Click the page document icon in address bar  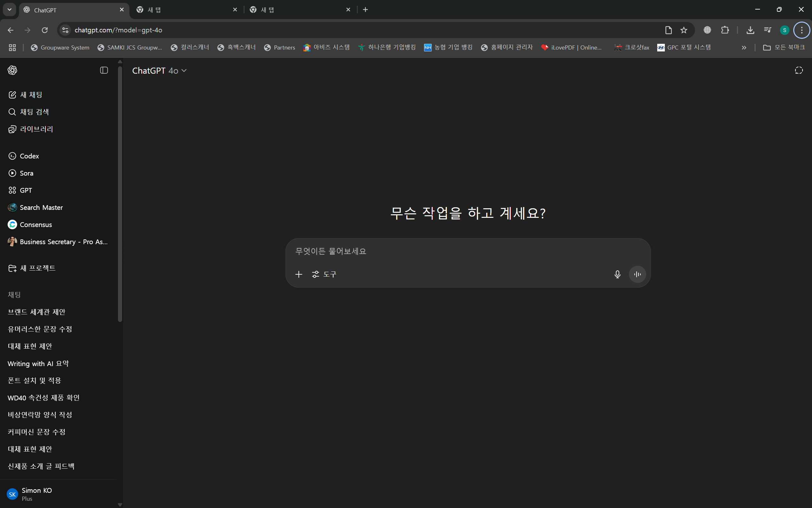[x=668, y=30]
